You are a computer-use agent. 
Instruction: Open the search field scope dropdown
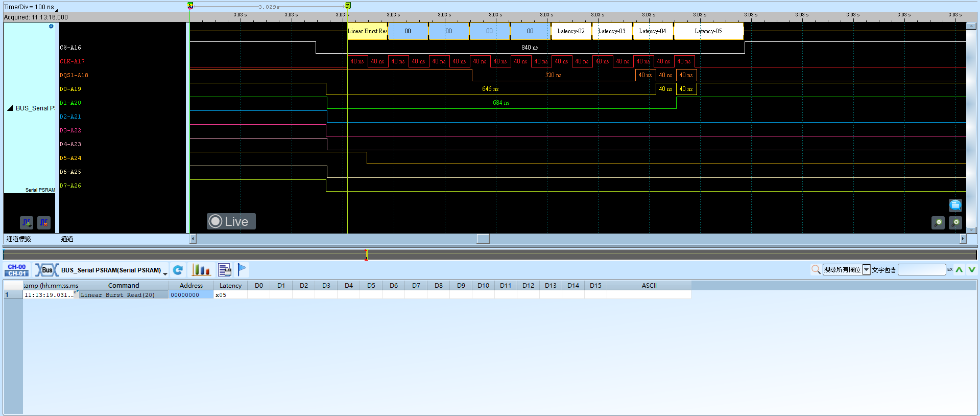867,270
